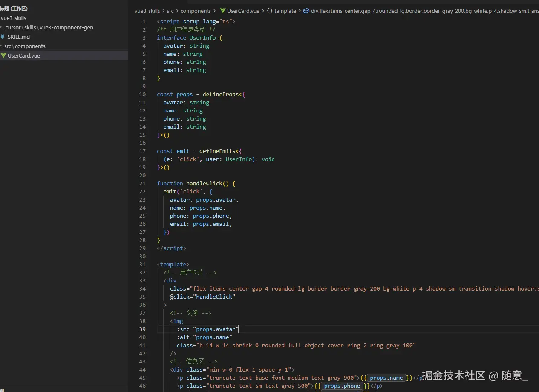Click the opening <template> tag
Viewport: 539px width, 392px height.
(173, 264)
